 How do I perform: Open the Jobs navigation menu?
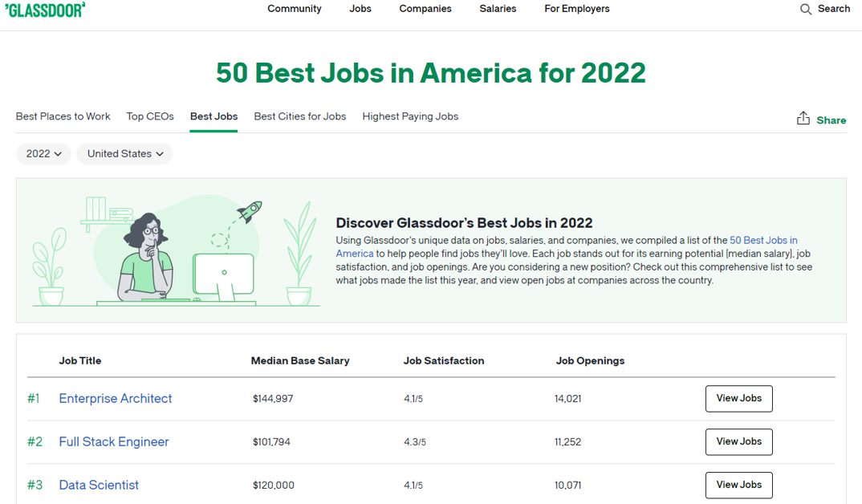pos(360,9)
